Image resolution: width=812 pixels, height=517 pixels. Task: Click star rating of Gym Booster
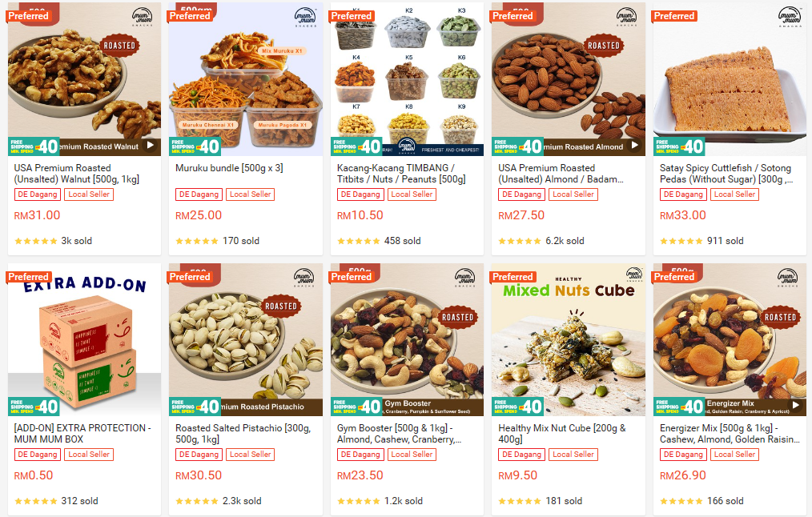pyautogui.click(x=359, y=501)
